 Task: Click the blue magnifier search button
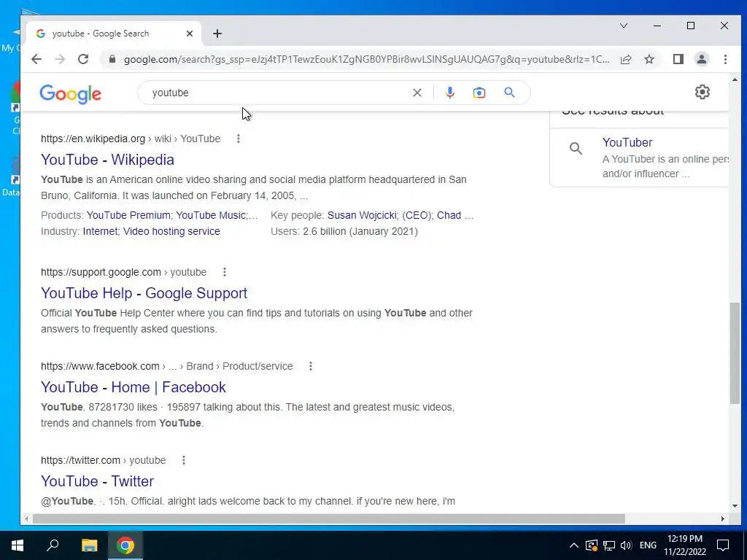coord(509,93)
